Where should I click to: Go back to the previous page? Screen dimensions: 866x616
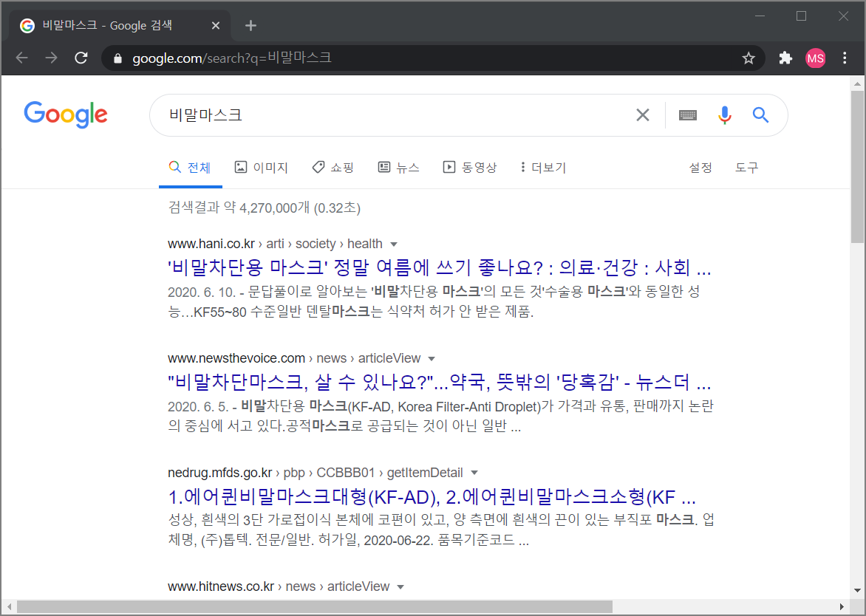pyautogui.click(x=21, y=58)
